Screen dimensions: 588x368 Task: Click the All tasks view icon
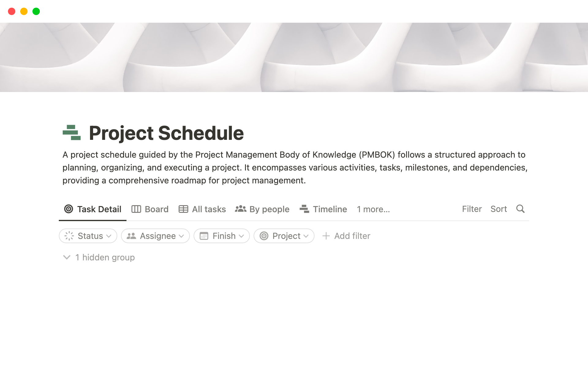click(x=184, y=209)
